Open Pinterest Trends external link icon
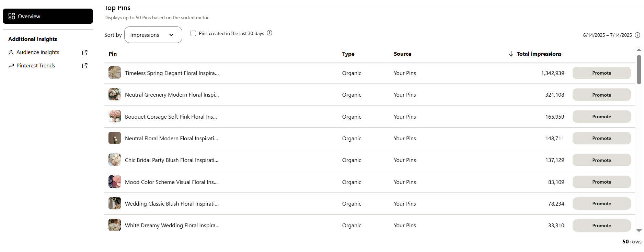 85,66
